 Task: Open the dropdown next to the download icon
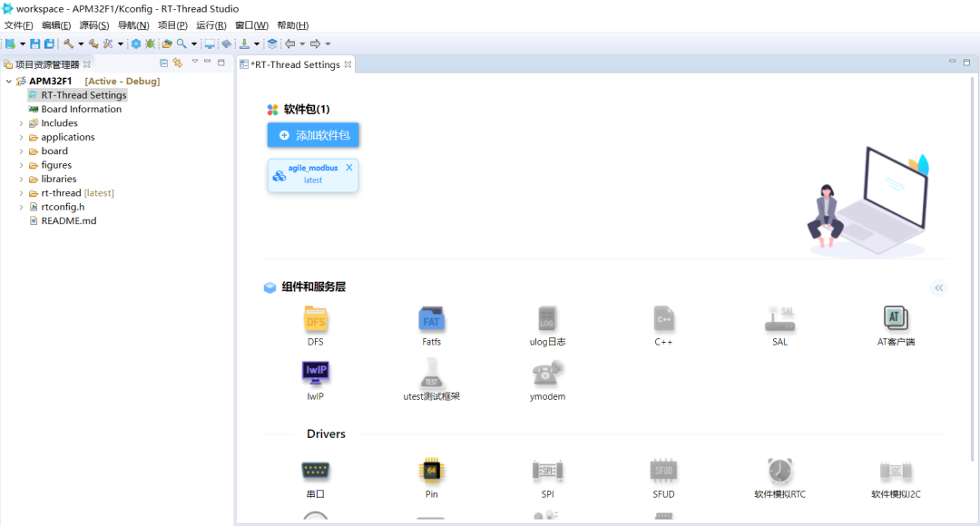[256, 44]
